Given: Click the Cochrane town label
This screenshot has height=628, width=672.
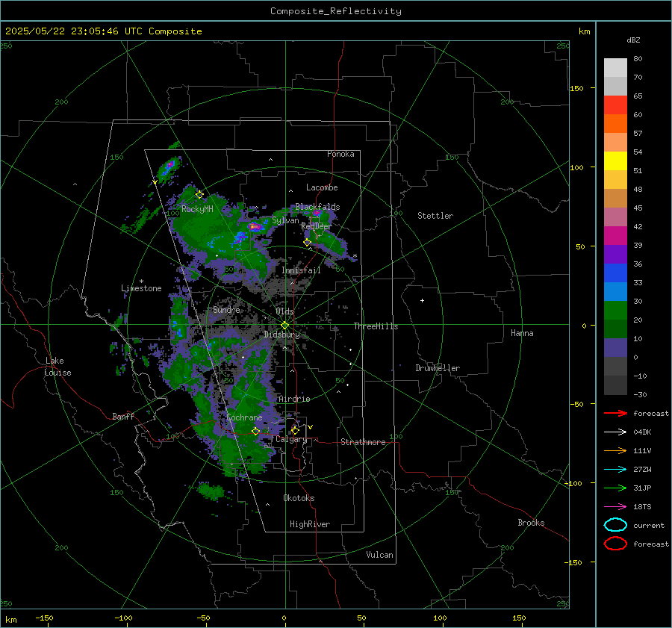Looking at the screenshot, I should 244,417.
